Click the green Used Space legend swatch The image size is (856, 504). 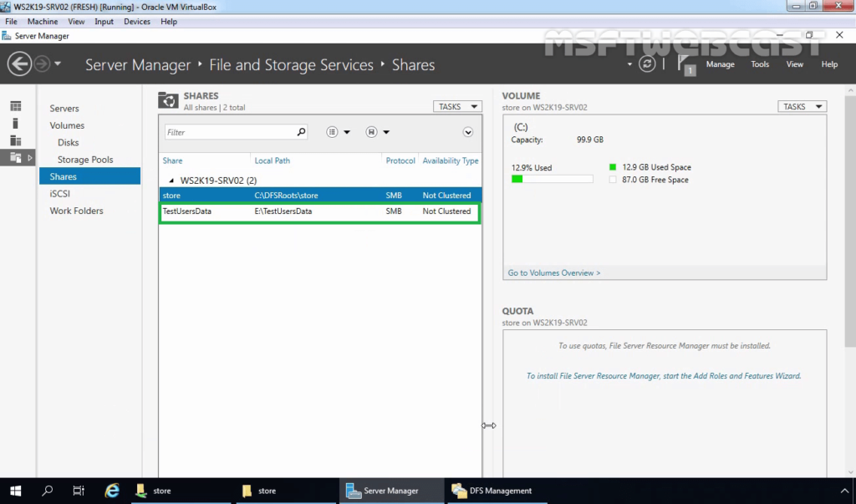(x=613, y=167)
